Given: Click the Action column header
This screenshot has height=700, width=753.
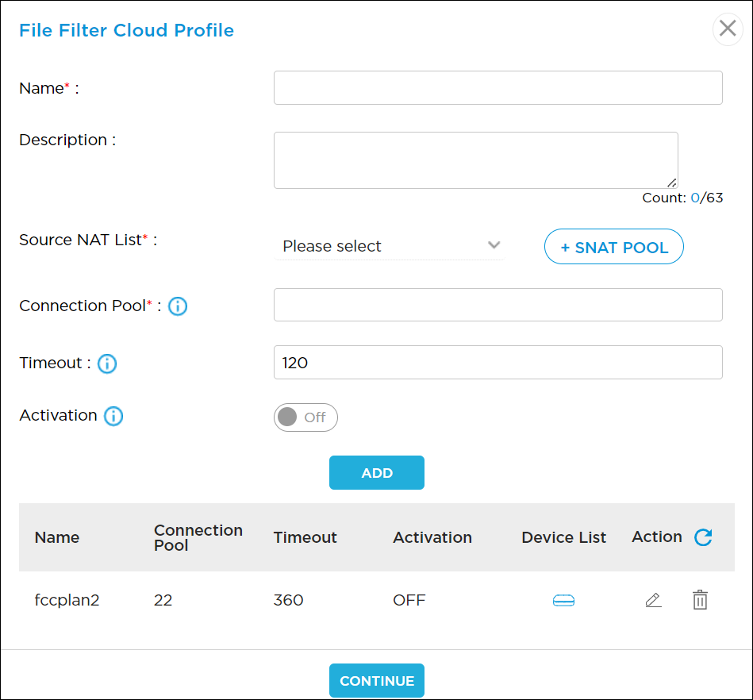Looking at the screenshot, I should pyautogui.click(x=656, y=537).
